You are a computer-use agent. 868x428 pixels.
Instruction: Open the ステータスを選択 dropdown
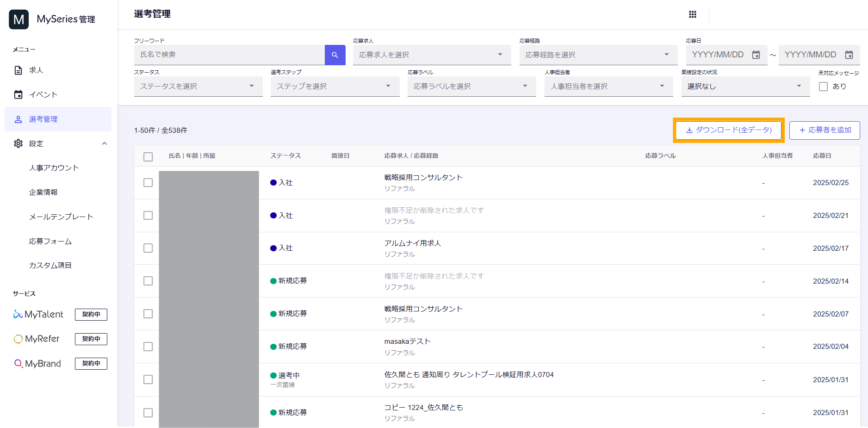click(x=198, y=87)
